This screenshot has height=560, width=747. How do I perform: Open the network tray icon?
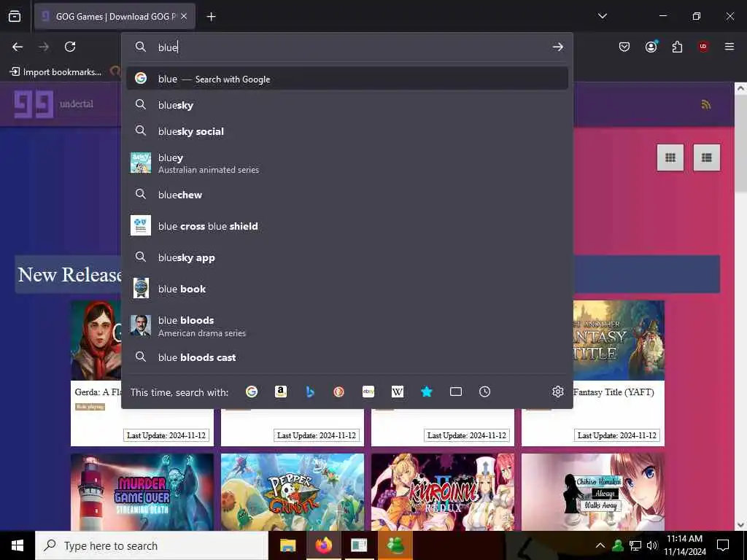(x=635, y=545)
